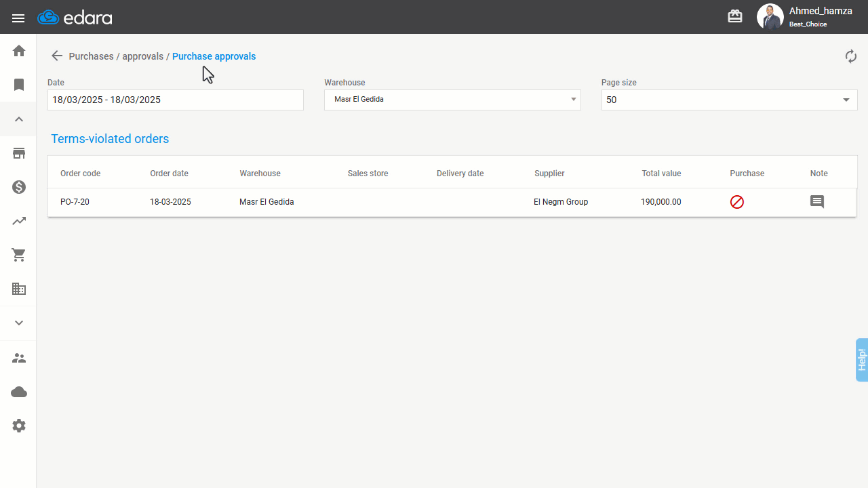This screenshot has height=488, width=868.
Task: Click the Purchases breadcrumb link
Action: 91,56
